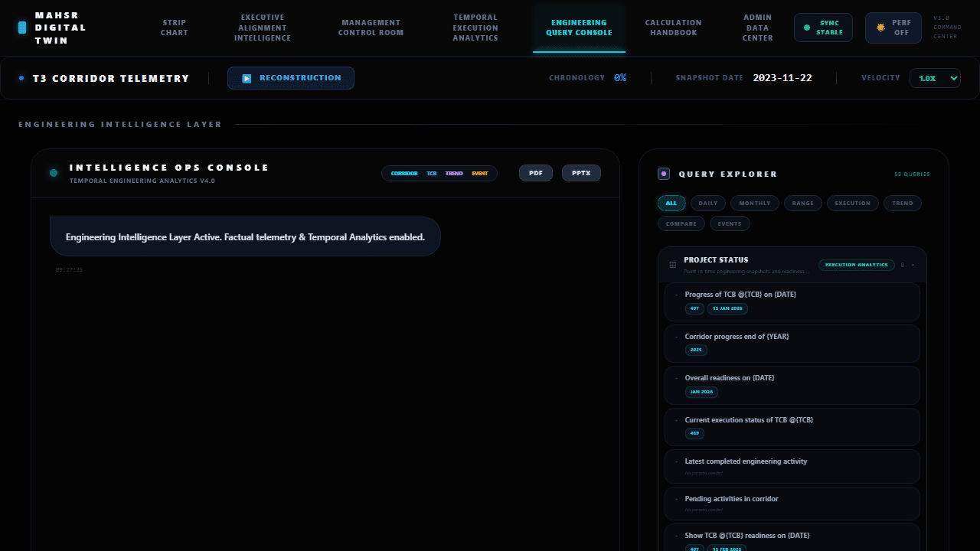Click the Project Status grid icon

click(673, 265)
